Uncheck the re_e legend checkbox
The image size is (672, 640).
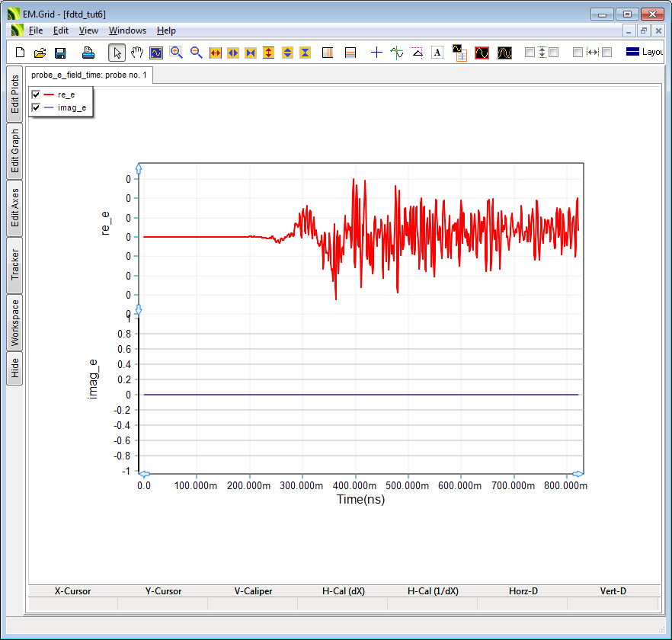pyautogui.click(x=36, y=94)
